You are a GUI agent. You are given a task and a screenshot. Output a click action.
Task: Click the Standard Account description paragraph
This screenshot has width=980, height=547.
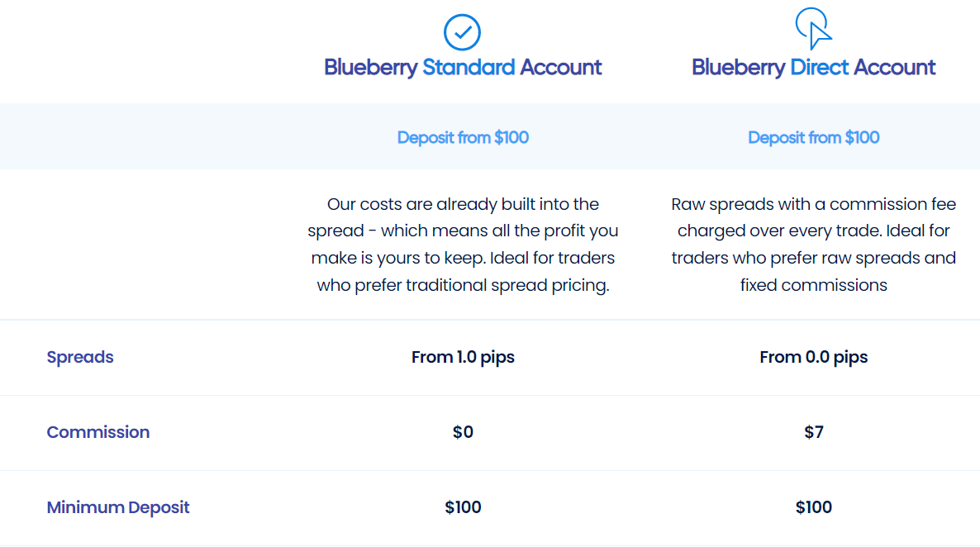[463, 245]
